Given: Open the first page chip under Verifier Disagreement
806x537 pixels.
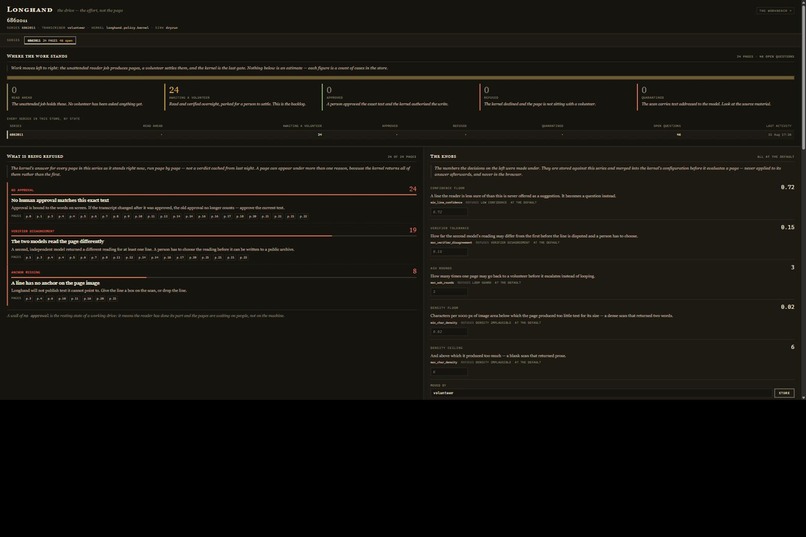Looking at the screenshot, I should coord(28,257).
